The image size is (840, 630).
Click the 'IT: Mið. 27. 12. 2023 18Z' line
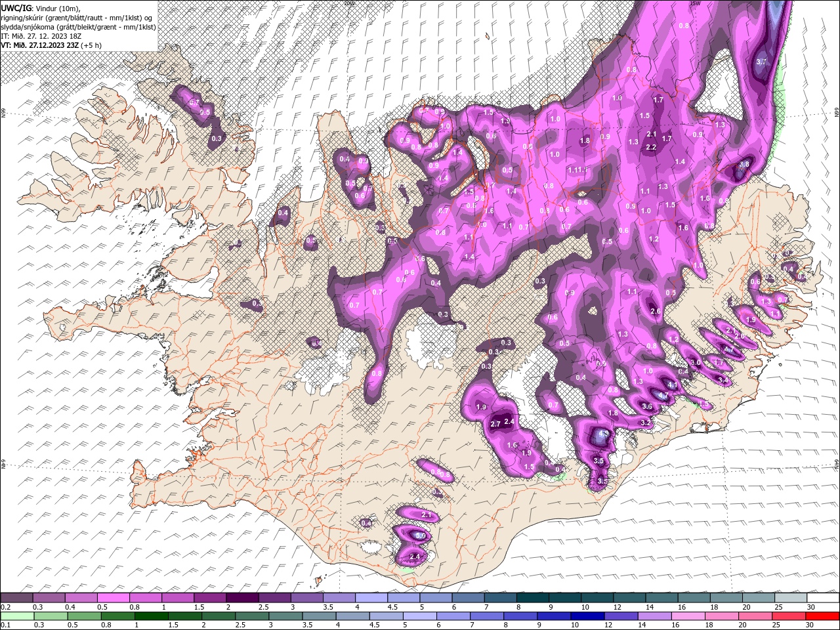[x=41, y=36]
